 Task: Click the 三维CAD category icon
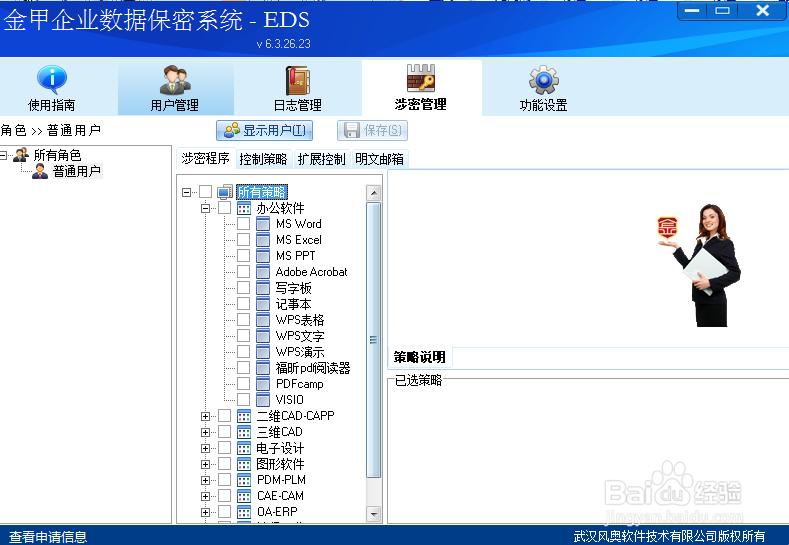click(x=244, y=432)
